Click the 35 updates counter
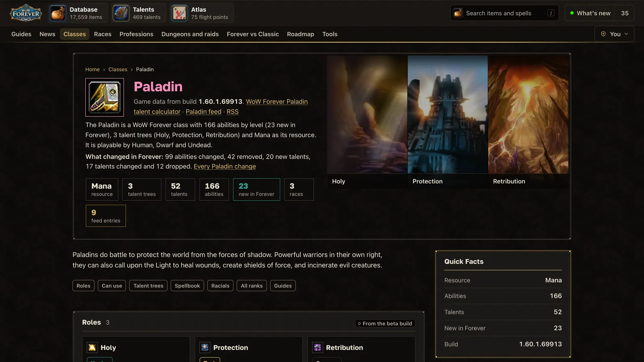 [625, 13]
